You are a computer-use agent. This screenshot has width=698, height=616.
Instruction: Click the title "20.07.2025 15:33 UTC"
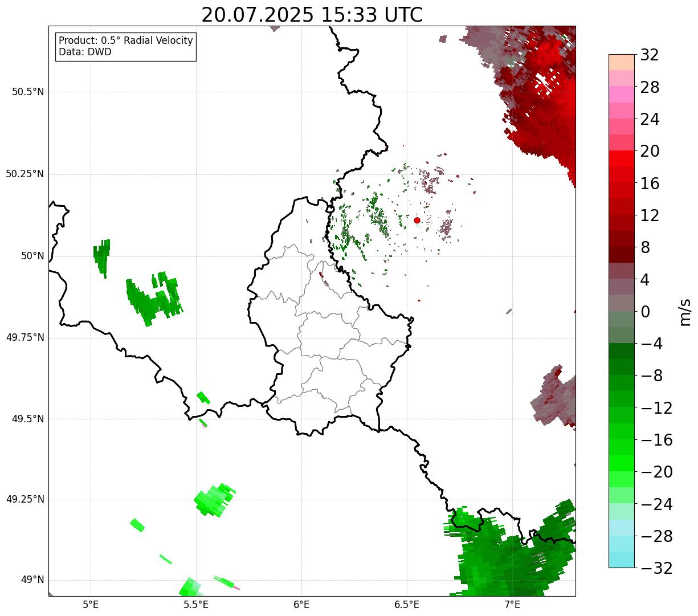coord(312,15)
